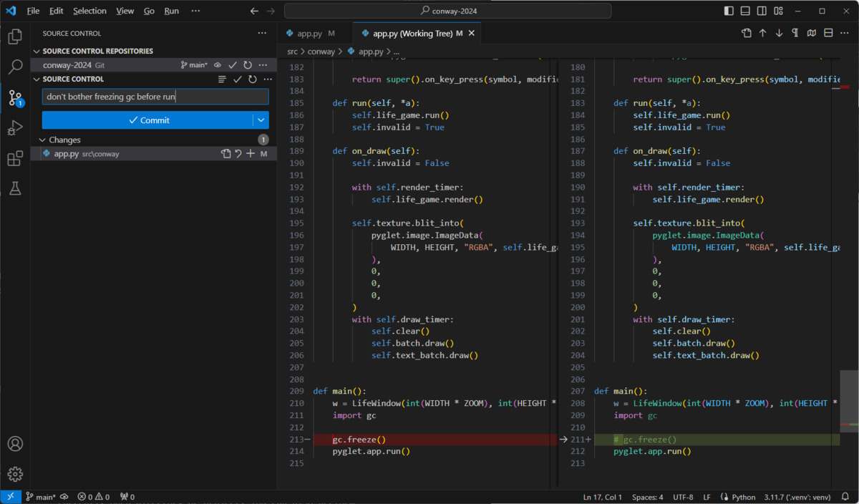
Task: Open the Testing beaker panel
Action: point(14,188)
